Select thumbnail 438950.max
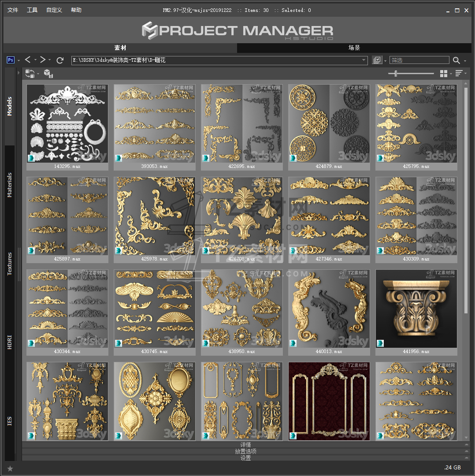The image size is (475, 476). [242, 312]
